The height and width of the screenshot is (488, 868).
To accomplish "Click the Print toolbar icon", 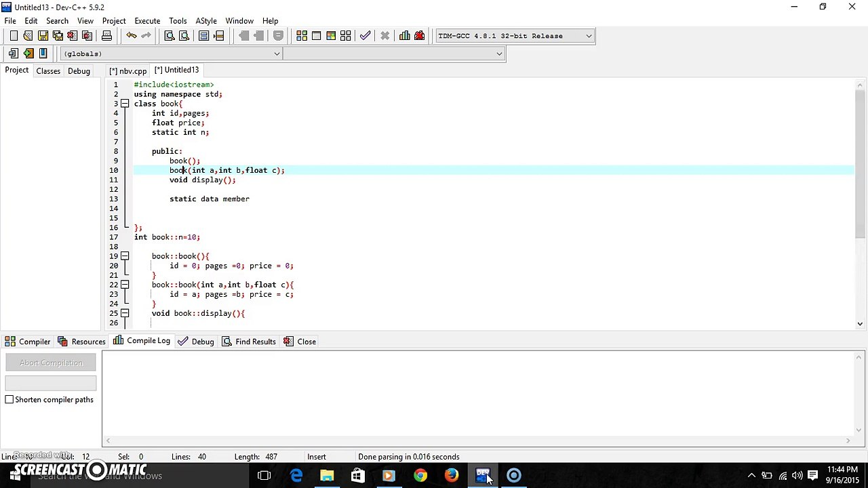I will 106,35.
